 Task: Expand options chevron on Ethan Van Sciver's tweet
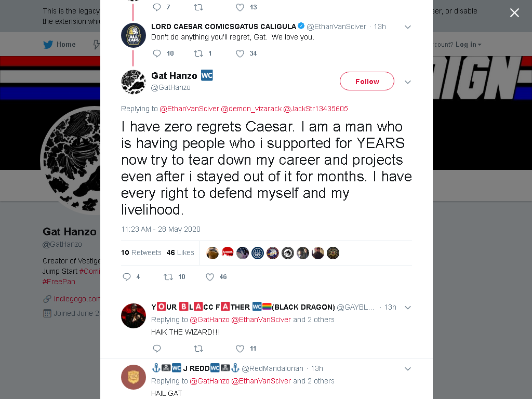pyautogui.click(x=408, y=27)
